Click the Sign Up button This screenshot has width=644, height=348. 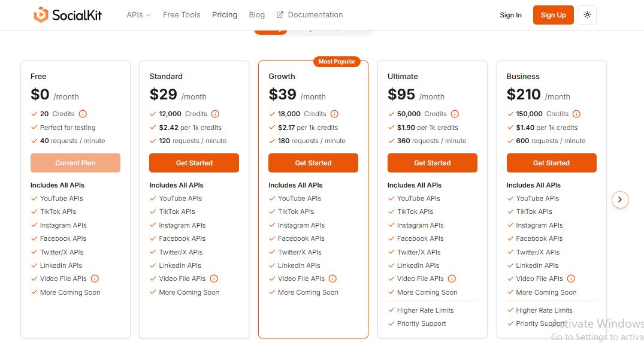[x=553, y=15]
